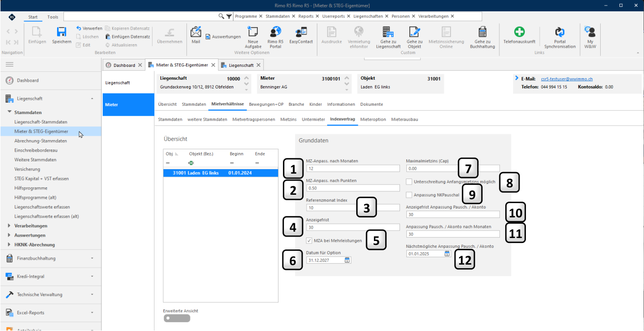Select the Liegenschaft side panel entry
The image size is (644, 331).
point(128,83)
